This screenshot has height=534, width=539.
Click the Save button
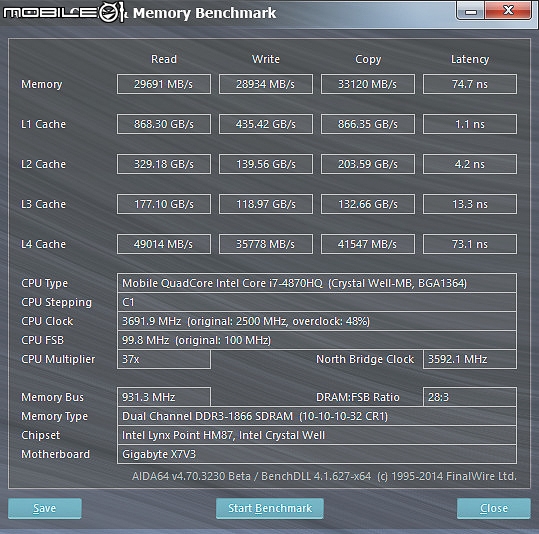click(x=45, y=508)
